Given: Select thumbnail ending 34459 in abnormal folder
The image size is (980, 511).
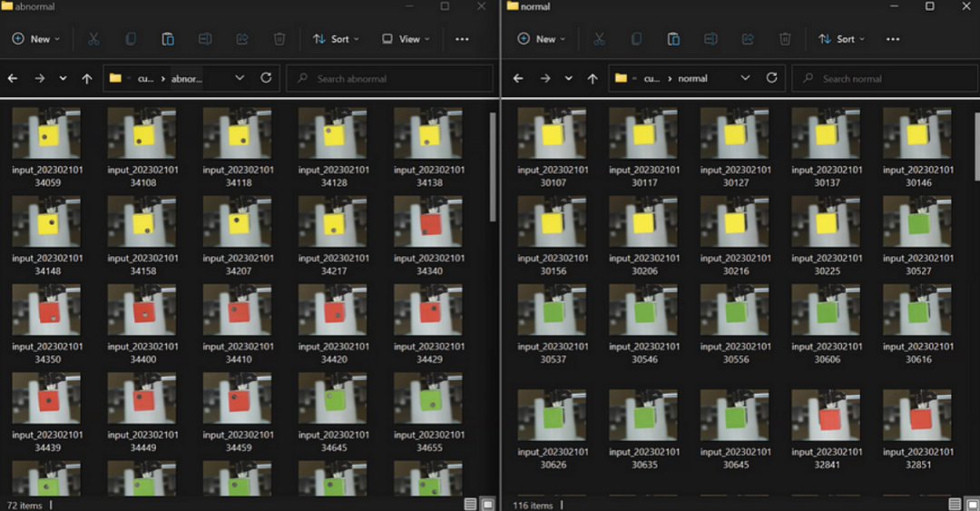Looking at the screenshot, I should click(238, 398).
